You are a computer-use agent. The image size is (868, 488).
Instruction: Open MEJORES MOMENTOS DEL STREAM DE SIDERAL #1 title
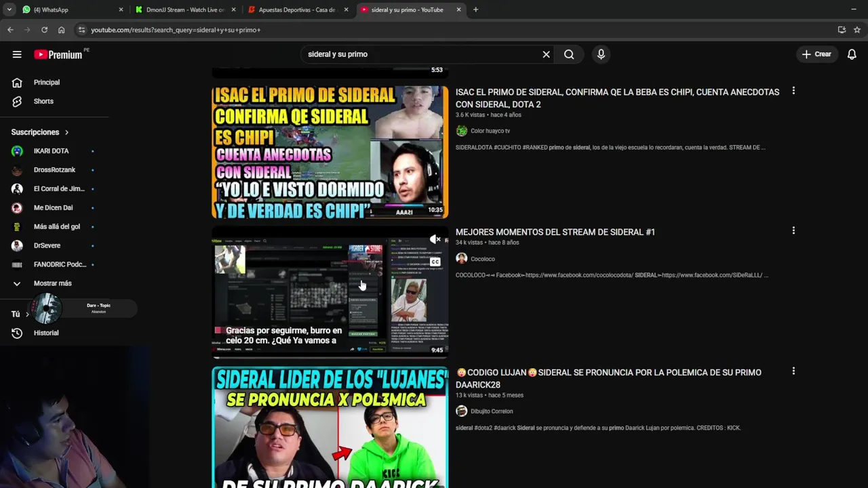(555, 232)
